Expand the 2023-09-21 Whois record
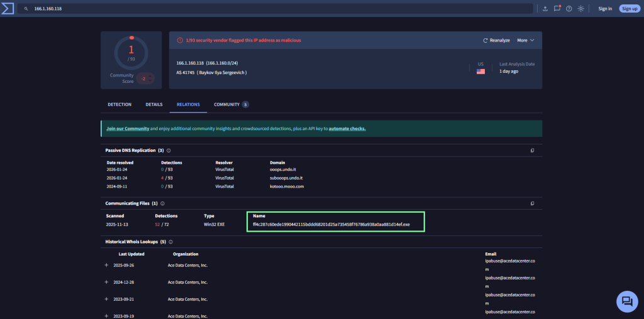 coord(106,299)
